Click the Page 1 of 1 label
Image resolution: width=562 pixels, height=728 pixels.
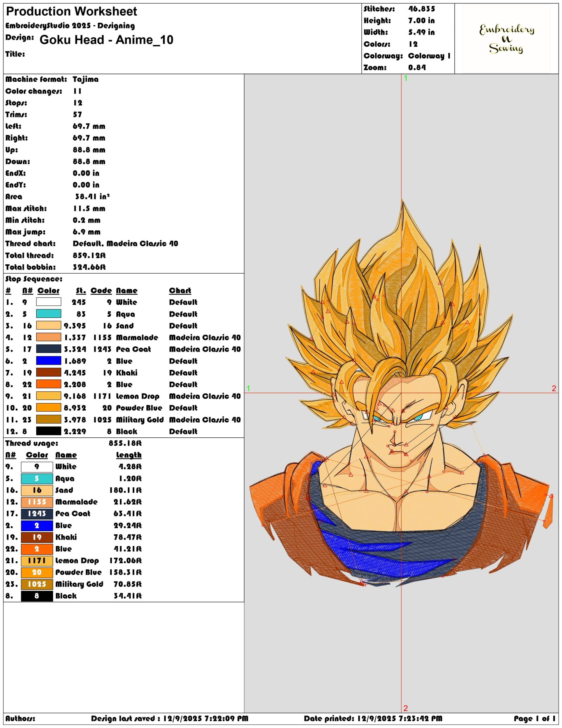point(535,718)
